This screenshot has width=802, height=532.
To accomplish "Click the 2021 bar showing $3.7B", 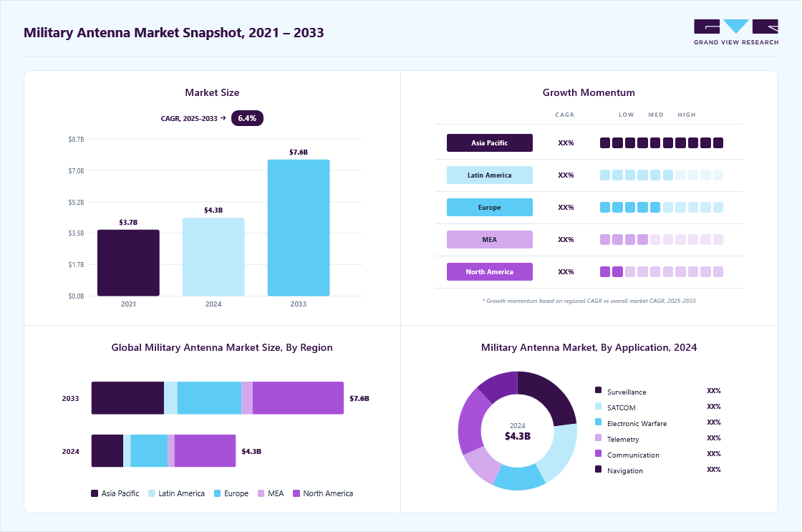I will click(x=128, y=263).
